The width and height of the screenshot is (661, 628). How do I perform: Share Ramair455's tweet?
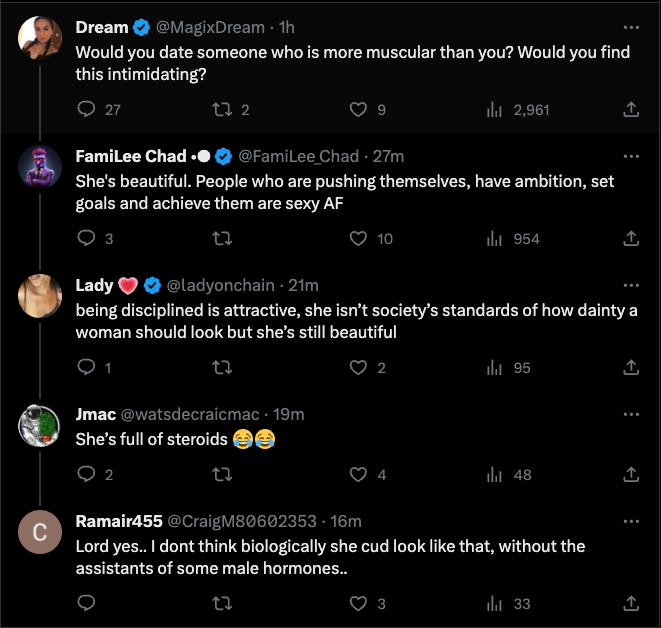coord(631,604)
